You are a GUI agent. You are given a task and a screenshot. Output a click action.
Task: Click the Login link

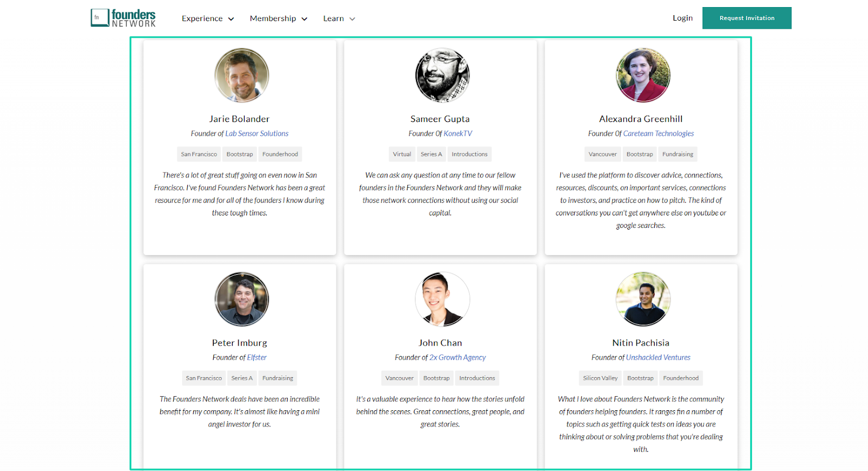(x=682, y=18)
